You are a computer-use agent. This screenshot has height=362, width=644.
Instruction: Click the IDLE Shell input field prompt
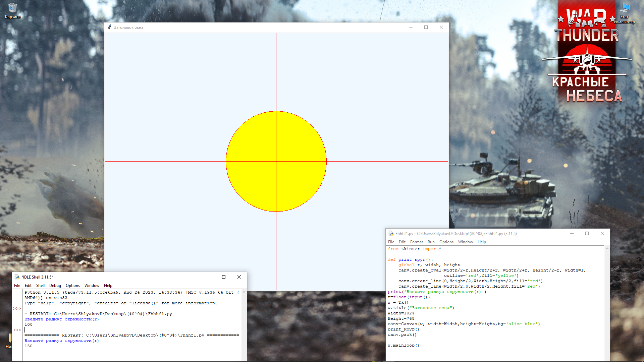point(25,330)
